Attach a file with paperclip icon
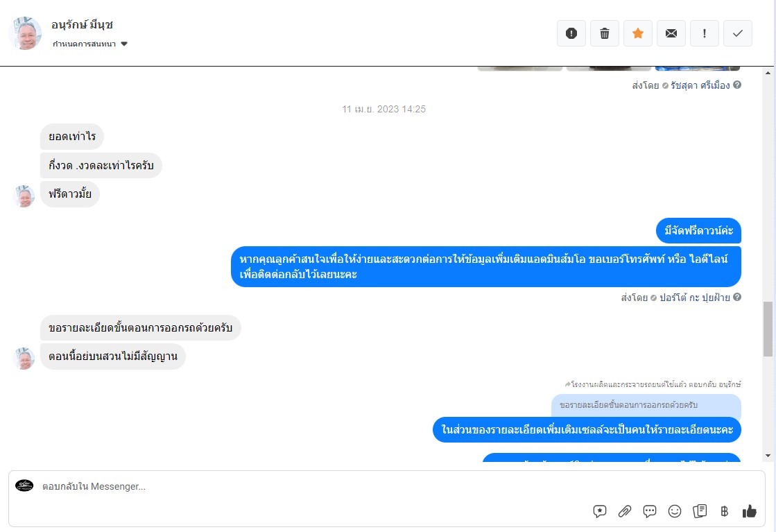This screenshot has height=532, width=776. pos(625,511)
